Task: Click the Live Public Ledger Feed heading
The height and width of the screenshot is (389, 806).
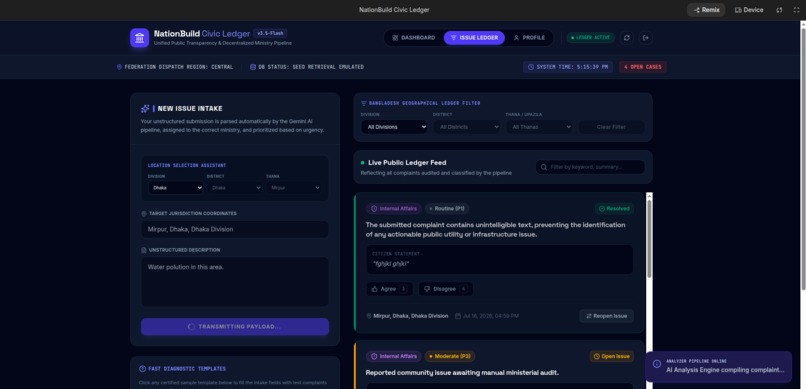Action: point(407,162)
